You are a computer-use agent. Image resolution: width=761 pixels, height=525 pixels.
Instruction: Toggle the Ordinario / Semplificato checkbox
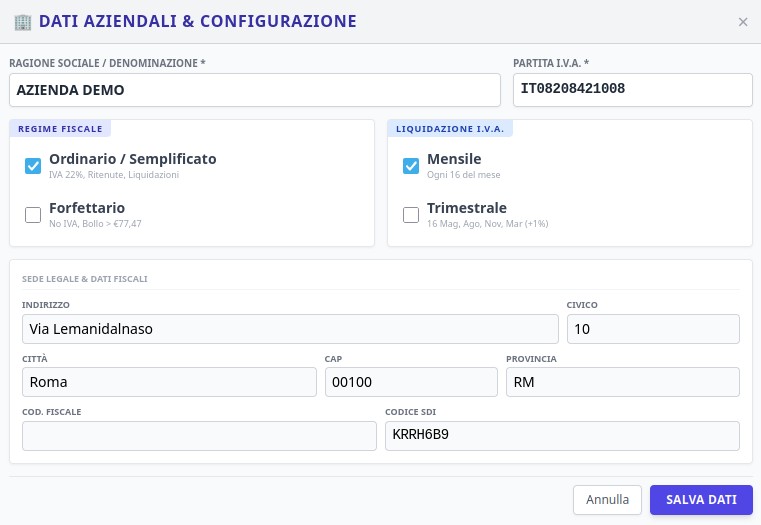33,166
